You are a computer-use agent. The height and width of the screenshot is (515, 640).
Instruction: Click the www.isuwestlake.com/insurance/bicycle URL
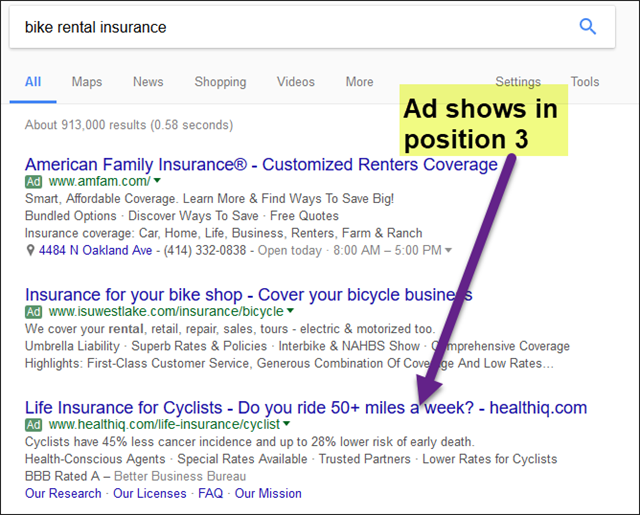click(x=166, y=311)
